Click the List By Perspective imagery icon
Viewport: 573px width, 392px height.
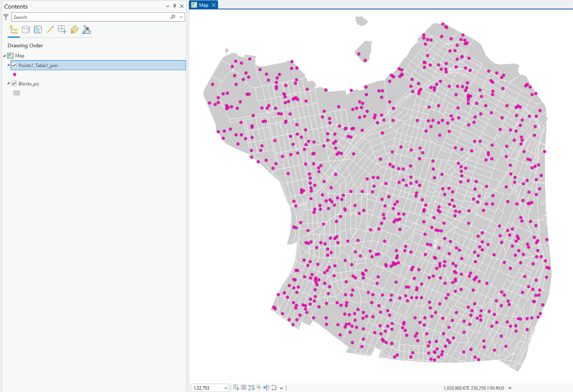click(x=87, y=29)
